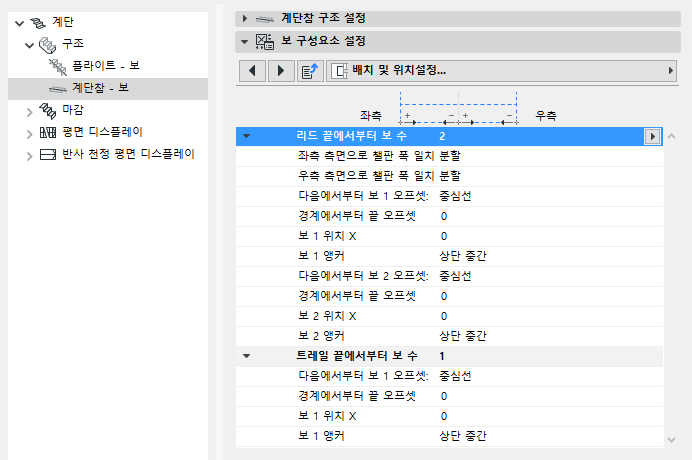Viewport: 692px width, 460px height.
Task: Go to previous settings page arrow
Action: [x=252, y=71]
